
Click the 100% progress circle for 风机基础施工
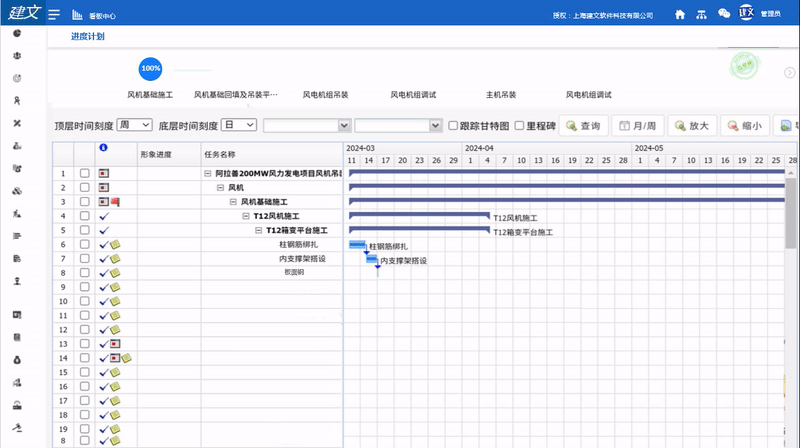[x=150, y=68]
